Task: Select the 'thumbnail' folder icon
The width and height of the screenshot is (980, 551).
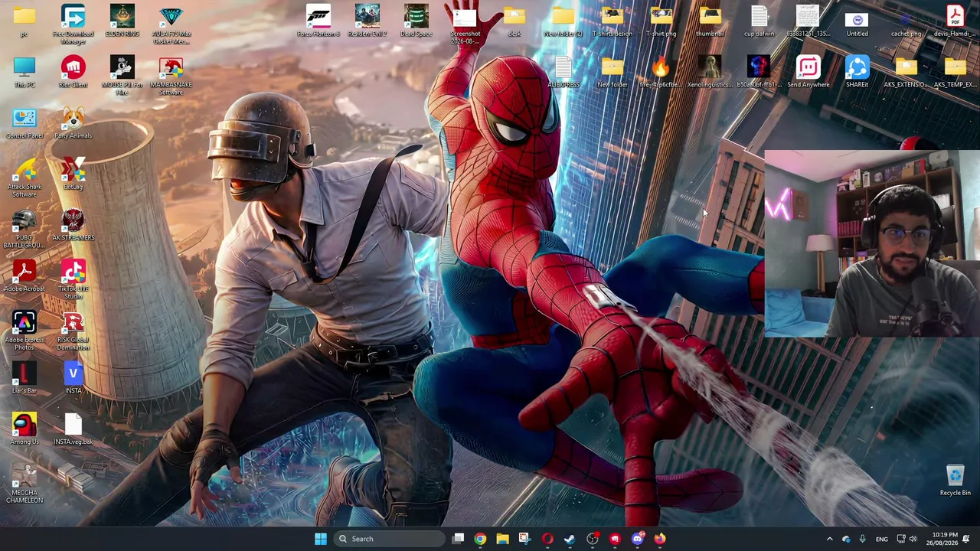Action: [710, 21]
